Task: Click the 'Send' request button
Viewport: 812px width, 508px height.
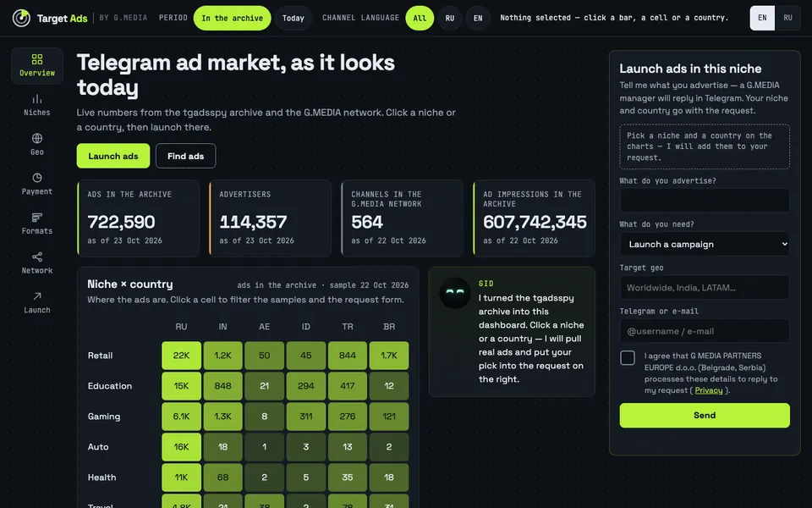Action: click(705, 415)
